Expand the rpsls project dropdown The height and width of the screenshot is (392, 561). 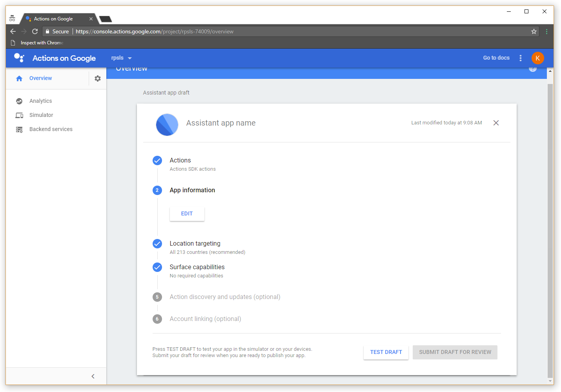[x=122, y=58]
